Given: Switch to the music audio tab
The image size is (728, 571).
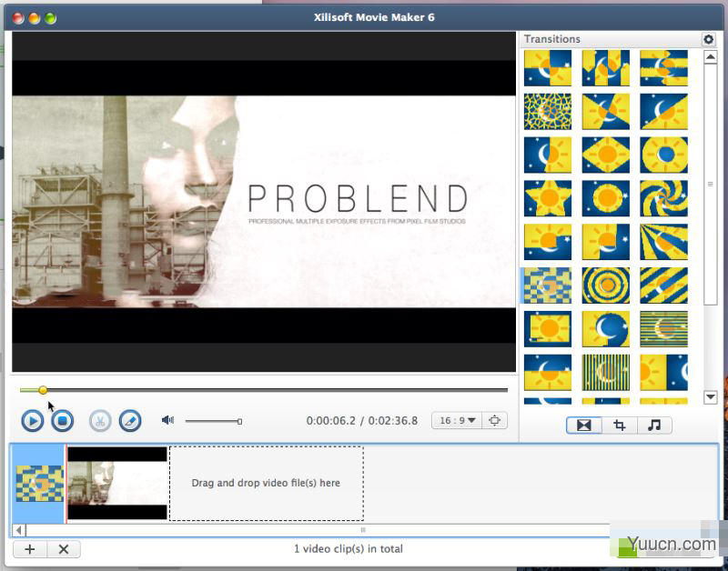Looking at the screenshot, I should click(x=653, y=425).
